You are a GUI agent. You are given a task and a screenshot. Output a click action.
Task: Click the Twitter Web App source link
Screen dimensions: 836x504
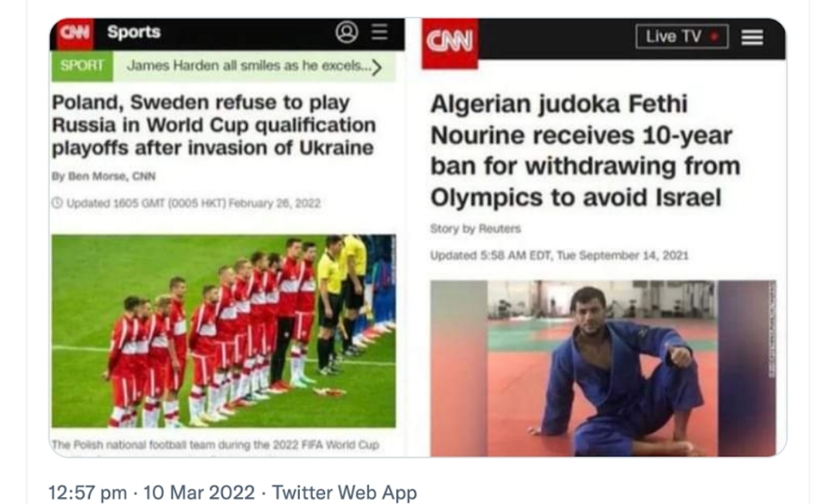pyautogui.click(x=344, y=492)
